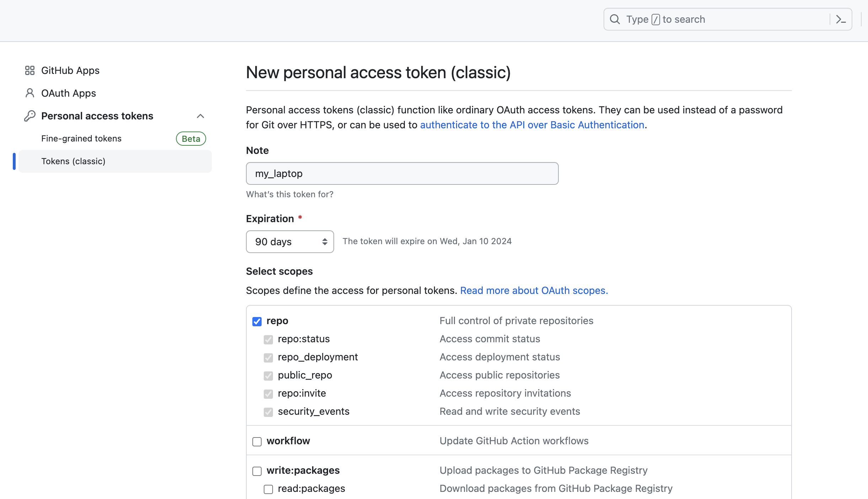Tick the read:packages checkbox

[268, 489]
